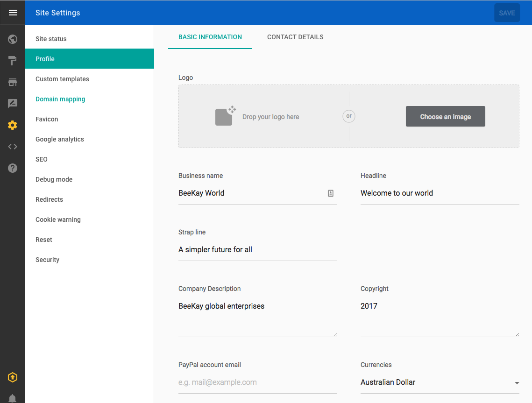Open the help question mark icon

click(13, 168)
